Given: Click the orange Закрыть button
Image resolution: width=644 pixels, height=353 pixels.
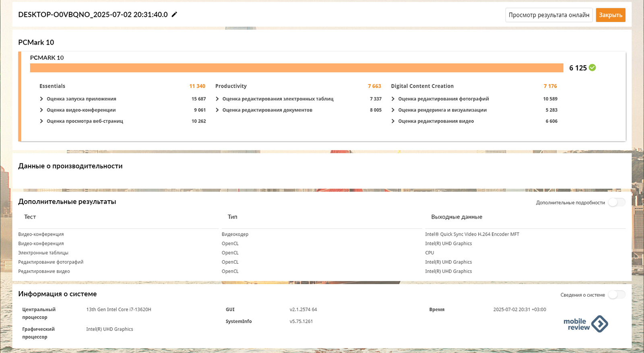Looking at the screenshot, I should (611, 15).
